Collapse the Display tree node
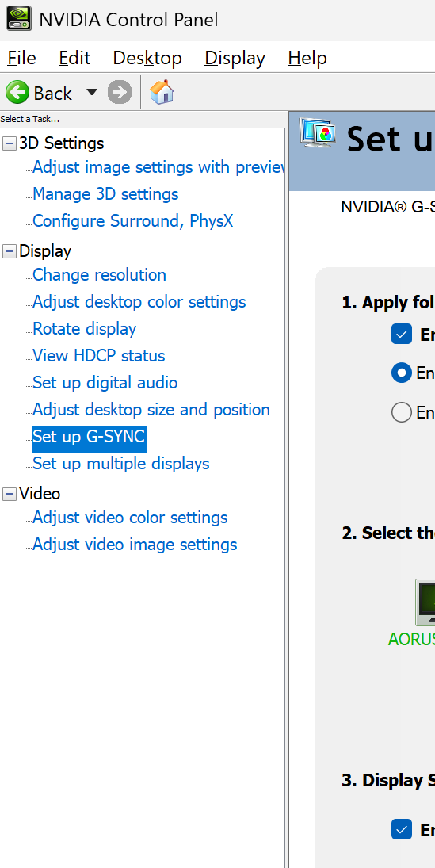This screenshot has height=868, width=435. [x=10, y=252]
